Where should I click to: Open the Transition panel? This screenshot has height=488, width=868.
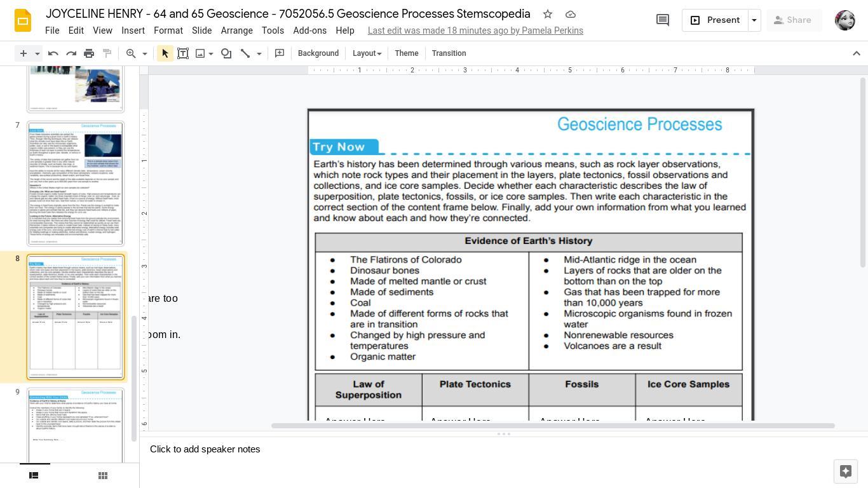tap(449, 53)
